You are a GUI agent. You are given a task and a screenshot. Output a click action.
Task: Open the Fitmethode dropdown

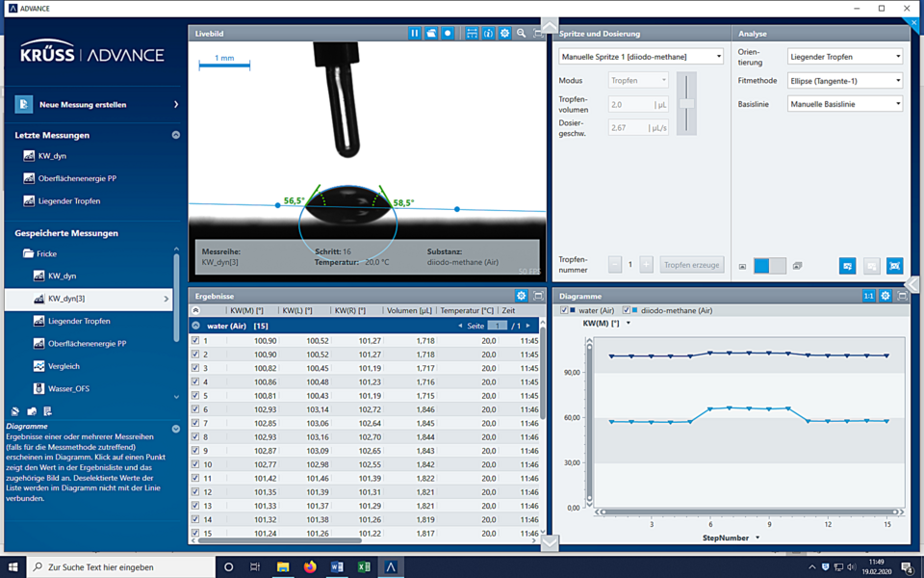(845, 81)
